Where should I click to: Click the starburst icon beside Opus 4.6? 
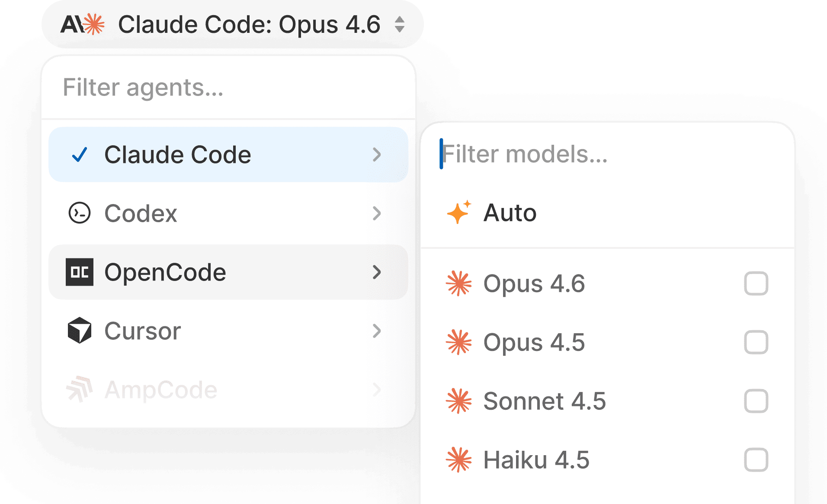coord(458,284)
